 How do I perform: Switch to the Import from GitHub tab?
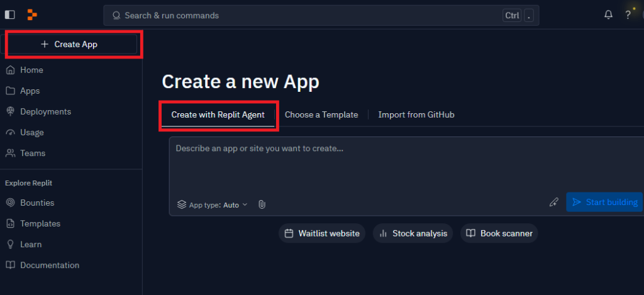(416, 115)
